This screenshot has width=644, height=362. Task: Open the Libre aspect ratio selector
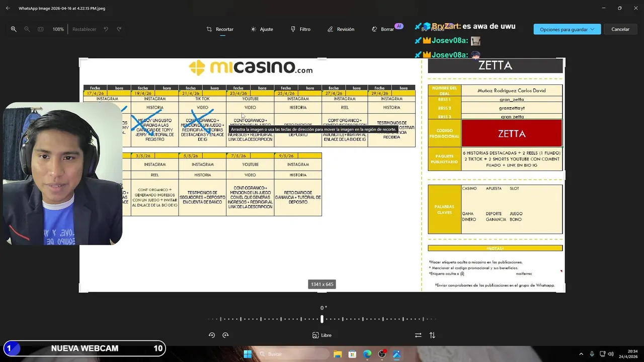322,335
